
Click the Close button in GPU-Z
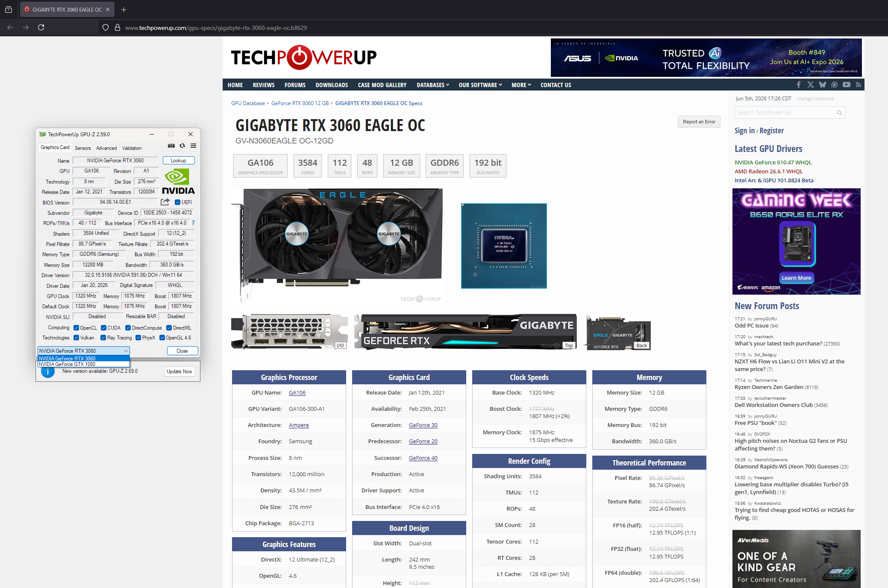pos(182,351)
